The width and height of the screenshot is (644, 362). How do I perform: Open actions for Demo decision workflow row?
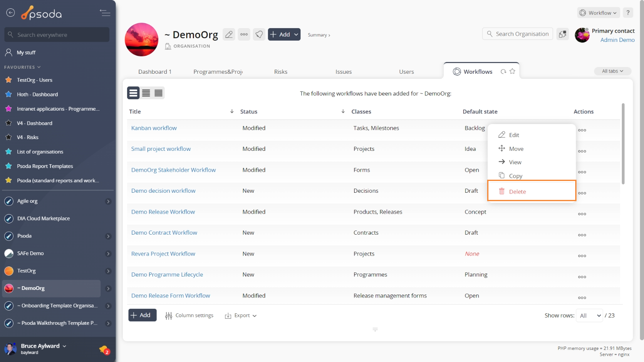582,193
